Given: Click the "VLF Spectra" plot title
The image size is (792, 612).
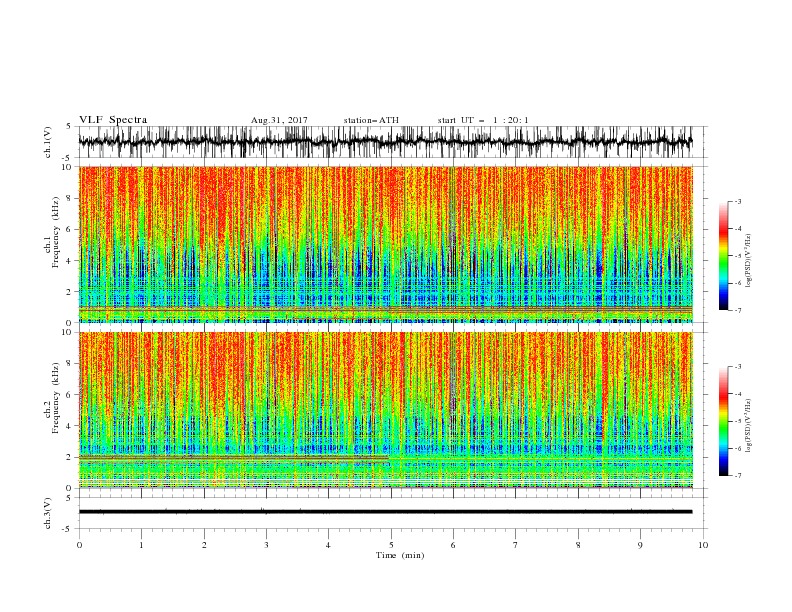Looking at the screenshot, I should pyautogui.click(x=113, y=120).
